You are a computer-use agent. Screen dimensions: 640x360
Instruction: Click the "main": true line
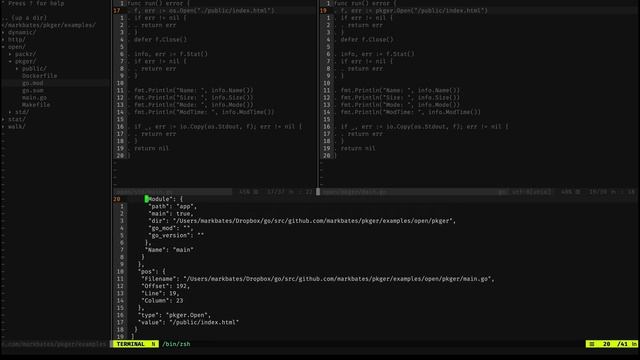click(x=170, y=213)
